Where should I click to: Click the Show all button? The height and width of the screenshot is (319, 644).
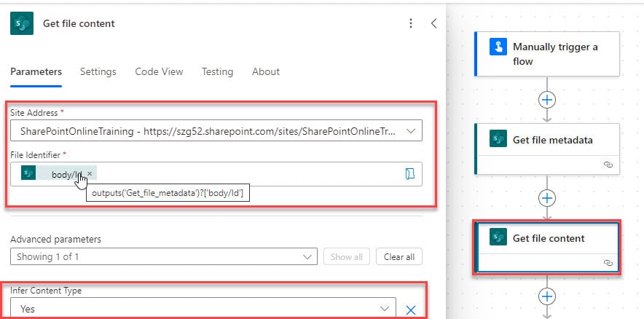pyautogui.click(x=346, y=256)
